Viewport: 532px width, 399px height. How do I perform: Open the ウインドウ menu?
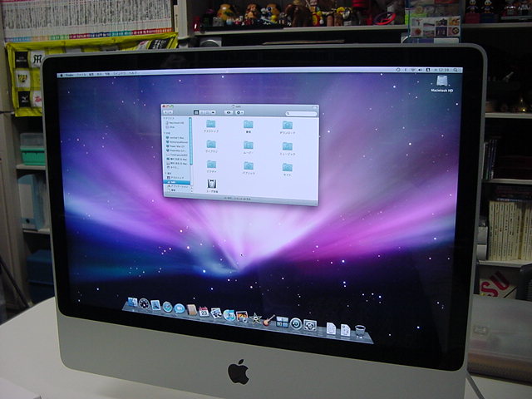[119, 74]
